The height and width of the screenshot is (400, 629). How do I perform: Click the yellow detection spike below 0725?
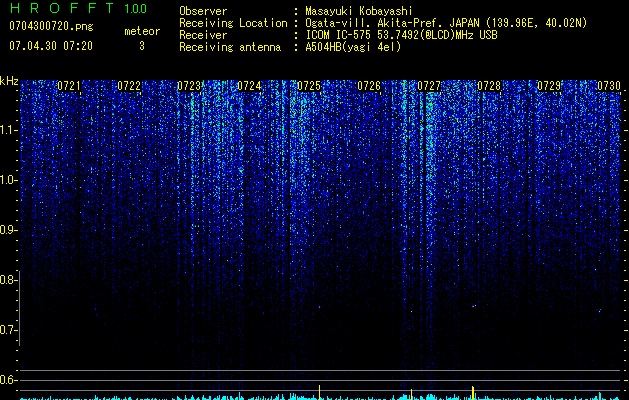[x=320, y=392]
